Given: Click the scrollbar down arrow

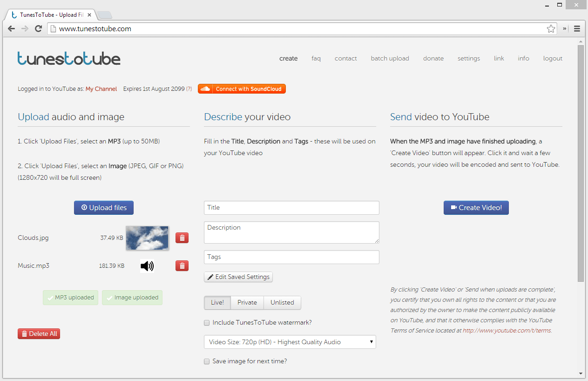Looking at the screenshot, I should (581, 374).
